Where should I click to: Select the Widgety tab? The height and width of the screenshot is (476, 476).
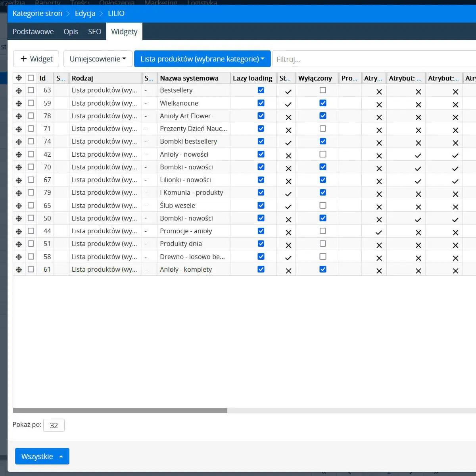pyautogui.click(x=124, y=31)
